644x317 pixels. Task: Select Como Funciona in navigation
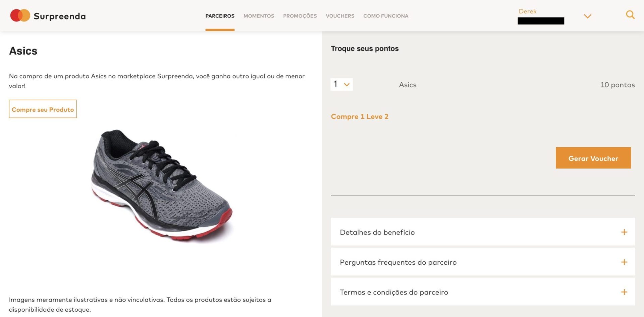(x=386, y=16)
